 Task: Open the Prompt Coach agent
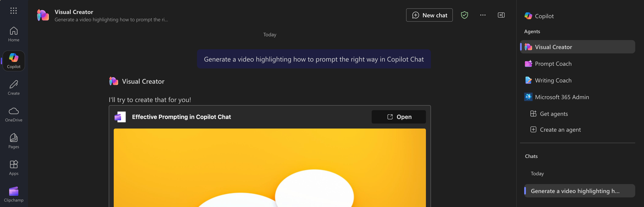577,63
